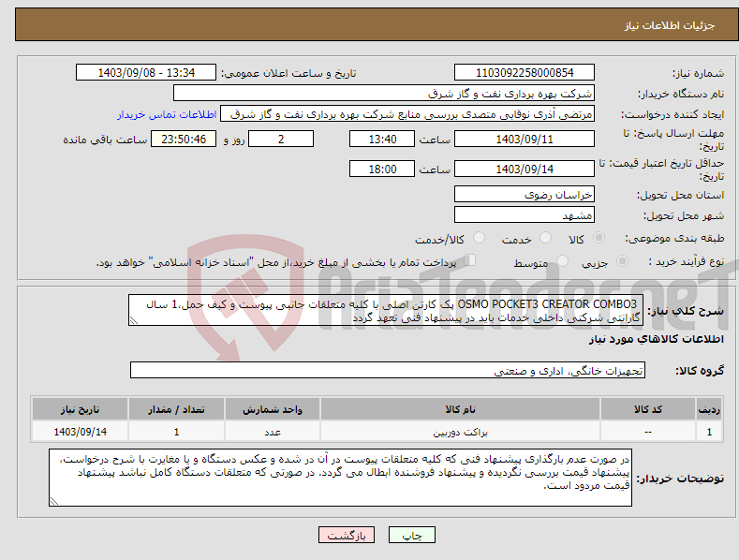Open the اطلاعات تماس خریدار link
This screenshot has width=739, height=560.
(x=167, y=114)
